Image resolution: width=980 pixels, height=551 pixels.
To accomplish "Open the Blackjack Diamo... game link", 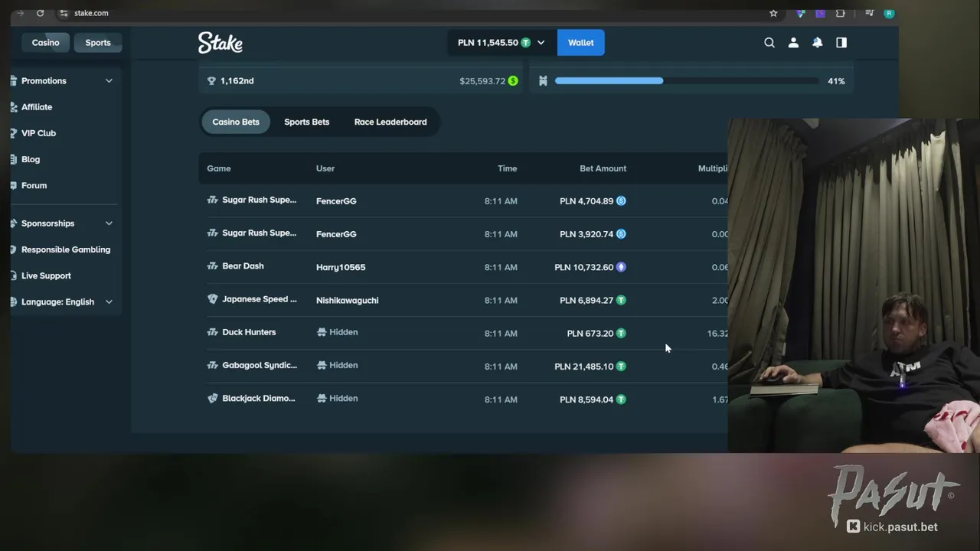I will pyautogui.click(x=258, y=399).
